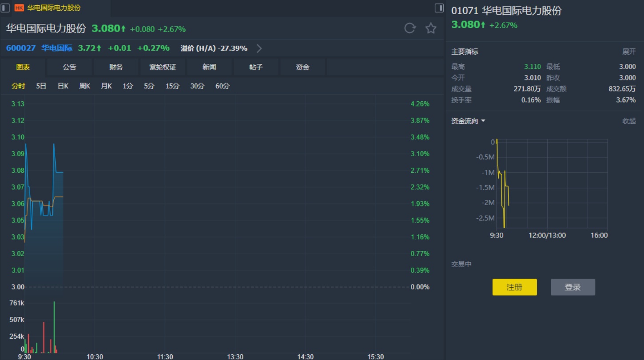644x360 pixels.
Task: Open the 资金流向 dropdown
Action: [x=468, y=121]
